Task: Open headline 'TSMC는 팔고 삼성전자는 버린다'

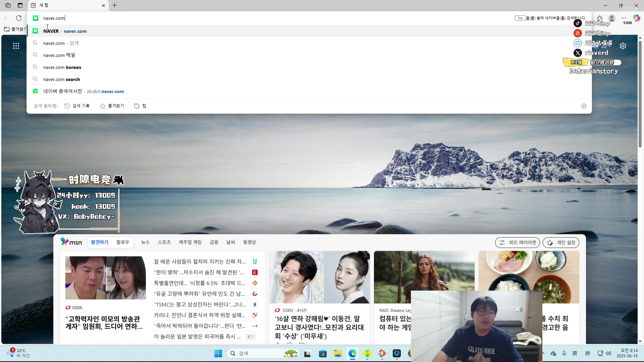Action: pyautogui.click(x=200, y=304)
